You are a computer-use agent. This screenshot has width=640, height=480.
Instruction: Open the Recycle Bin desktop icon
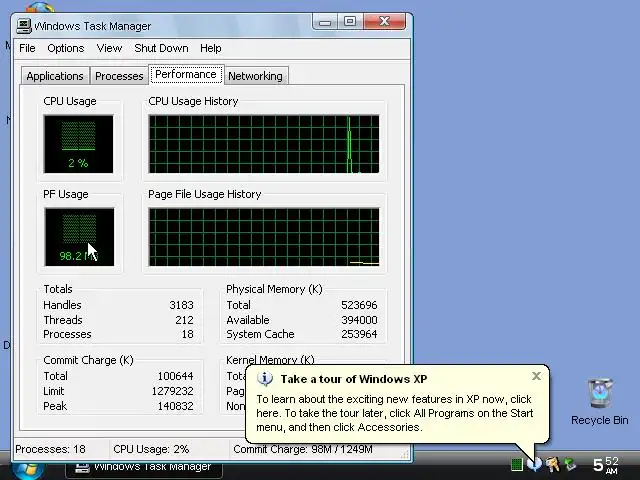pyautogui.click(x=600, y=402)
